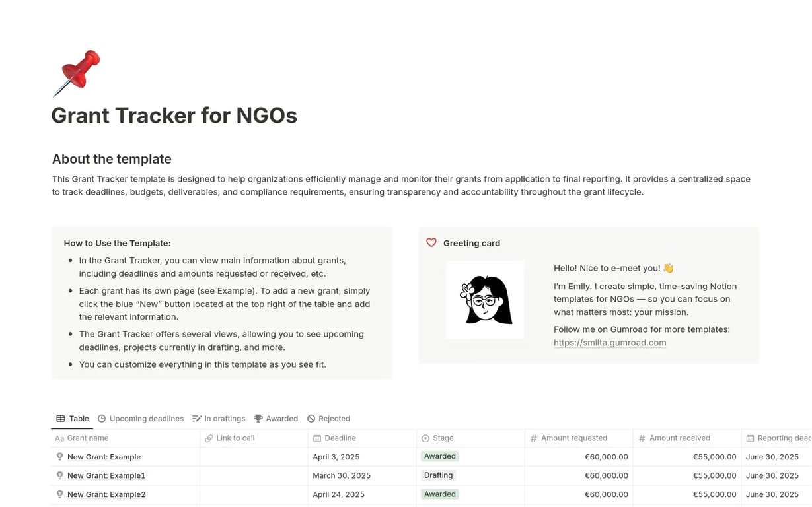Click the calendar icon in Deadline column header
812x507 pixels.
point(317,438)
